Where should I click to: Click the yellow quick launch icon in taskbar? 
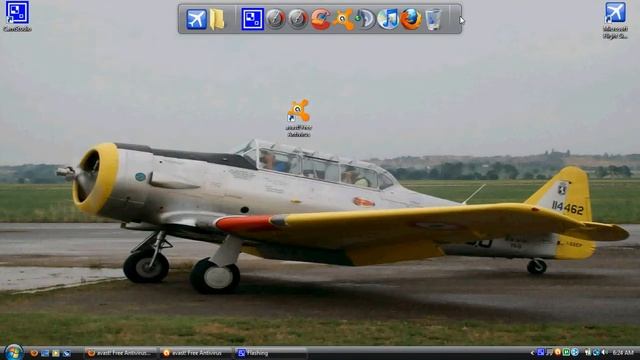point(56,353)
